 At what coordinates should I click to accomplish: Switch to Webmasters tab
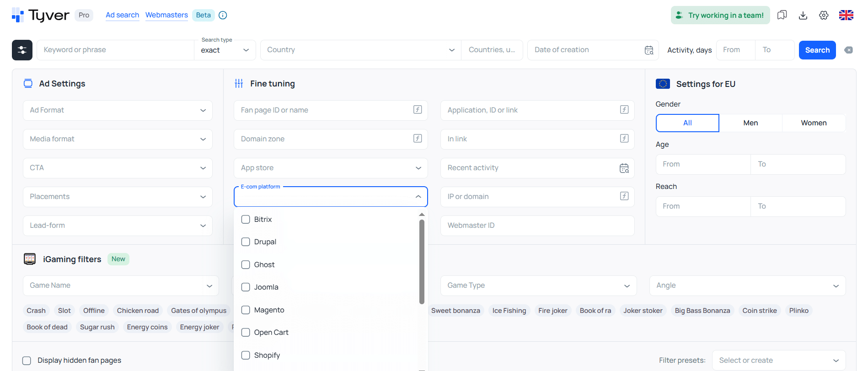click(x=166, y=15)
